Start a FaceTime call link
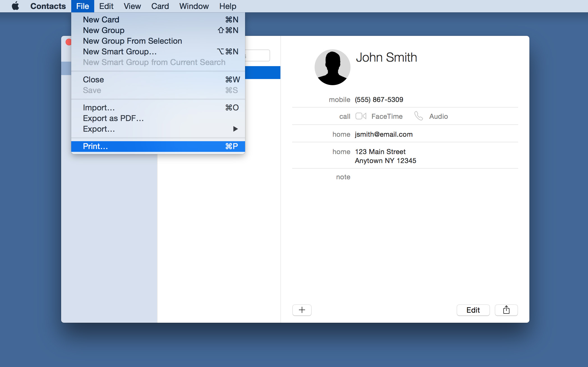Screen dimensions: 588x367 pyautogui.click(x=387, y=116)
